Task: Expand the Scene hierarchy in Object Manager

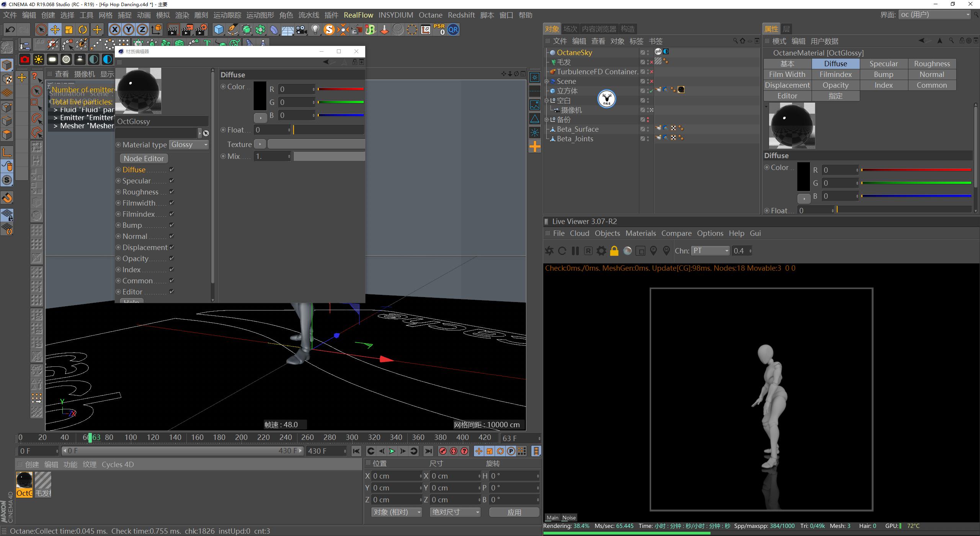Action: coord(547,81)
